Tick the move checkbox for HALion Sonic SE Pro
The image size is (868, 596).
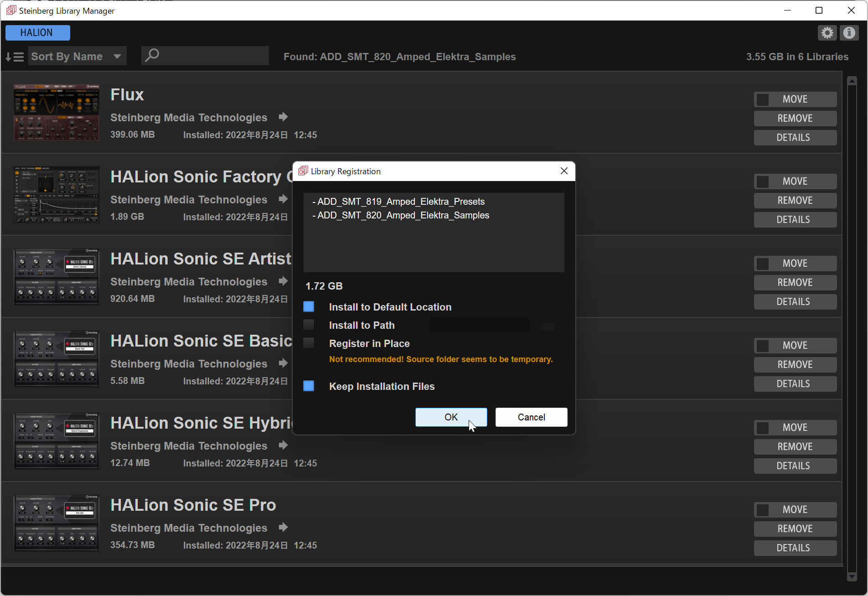[763, 510]
